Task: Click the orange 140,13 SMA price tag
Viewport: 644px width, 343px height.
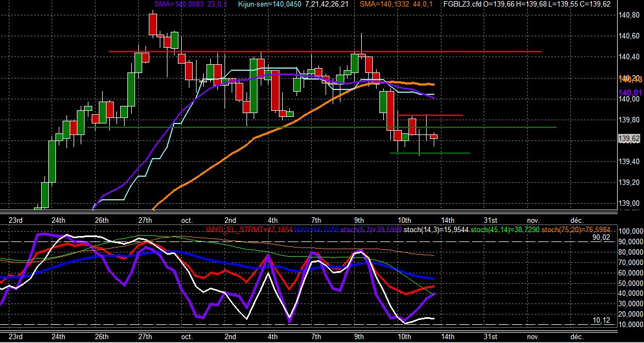Action: (630, 79)
